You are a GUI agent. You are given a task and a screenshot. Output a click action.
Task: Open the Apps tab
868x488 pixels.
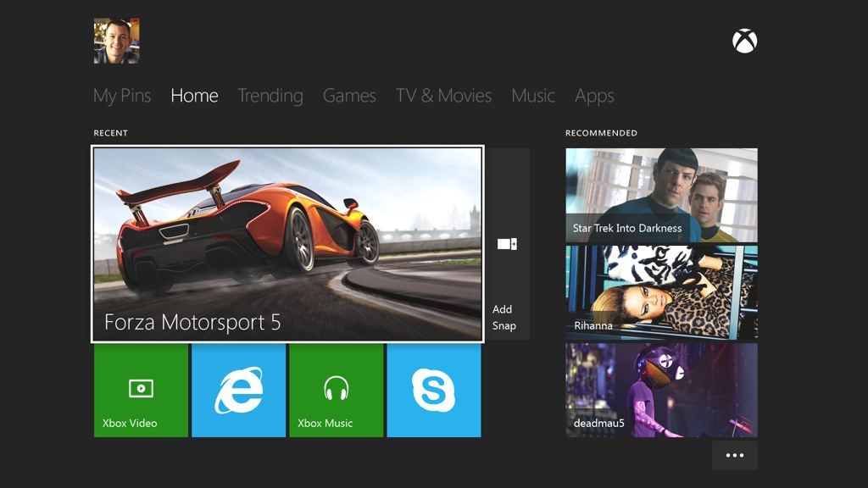pyautogui.click(x=594, y=96)
